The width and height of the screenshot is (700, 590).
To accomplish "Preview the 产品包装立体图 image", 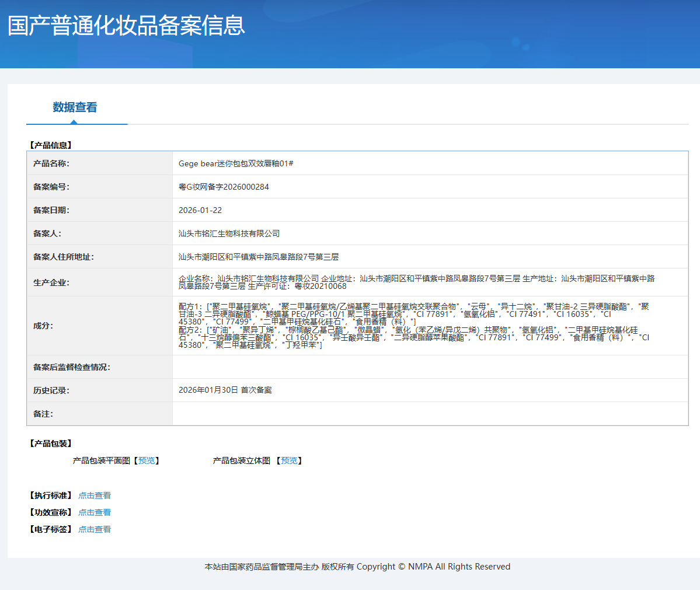I will (290, 460).
